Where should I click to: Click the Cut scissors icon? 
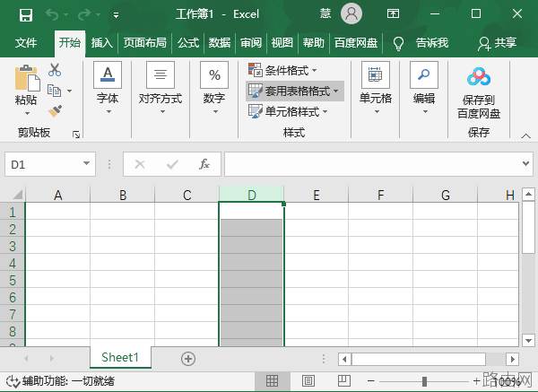tap(55, 70)
